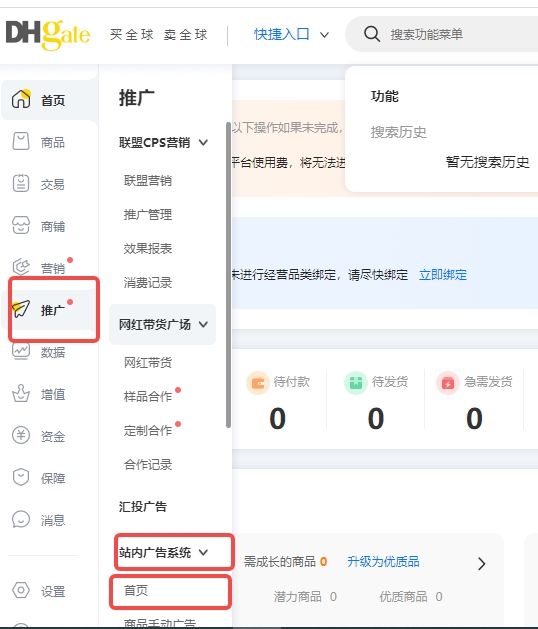The width and height of the screenshot is (538, 629).
Task: Click the 急需发货 urgent shipping icon
Action: coord(448,383)
